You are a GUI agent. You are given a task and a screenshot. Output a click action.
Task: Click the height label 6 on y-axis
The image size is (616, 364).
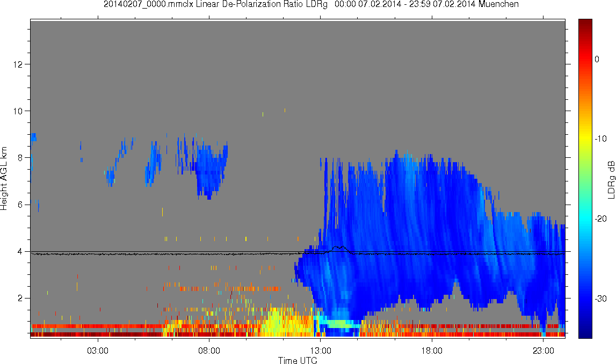(x=19, y=205)
